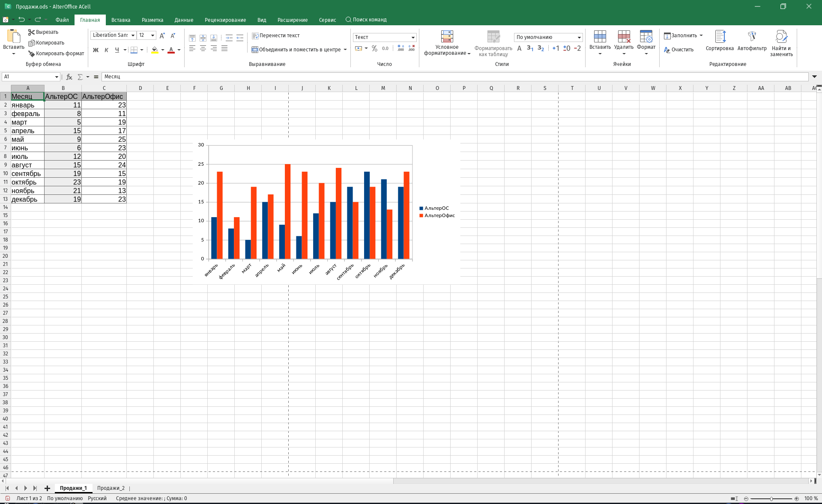This screenshot has height=504, width=822.
Task: Click Insert cells (Вставить) in Ячейки group
Action: (600, 42)
